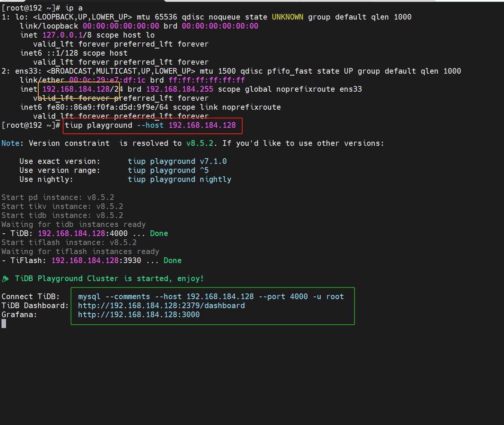504x425 pixels.
Task: Click the 'Grafana:' label
Action: point(19,315)
